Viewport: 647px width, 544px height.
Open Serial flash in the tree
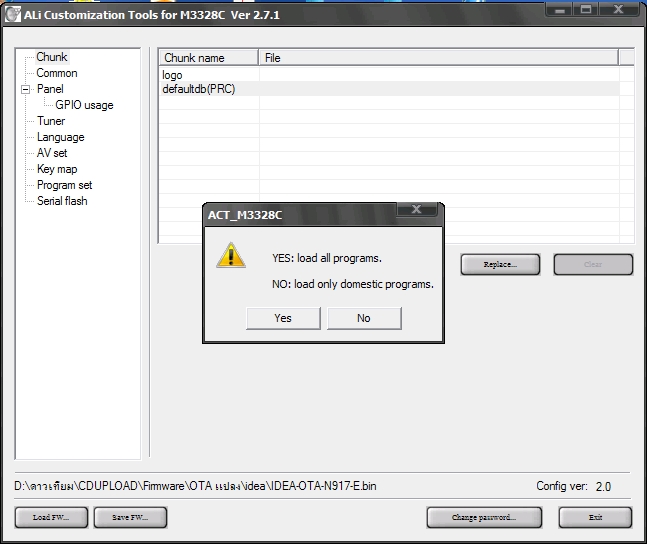(62, 201)
